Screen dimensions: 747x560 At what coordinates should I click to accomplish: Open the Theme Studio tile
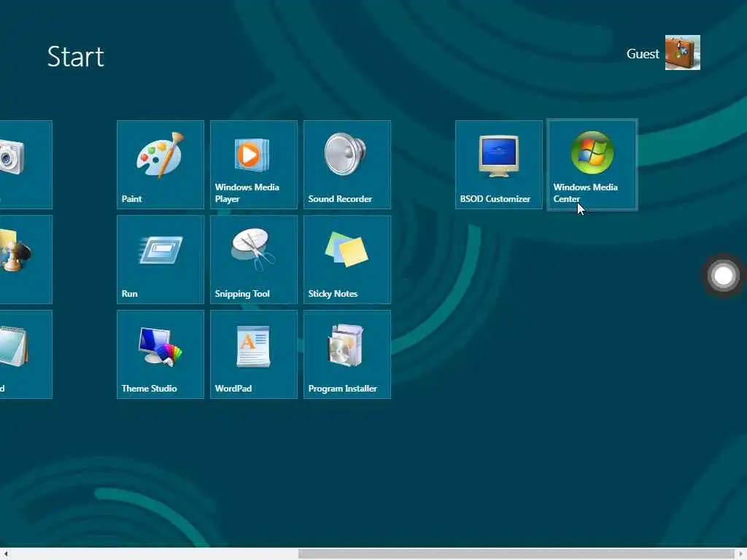(x=160, y=354)
